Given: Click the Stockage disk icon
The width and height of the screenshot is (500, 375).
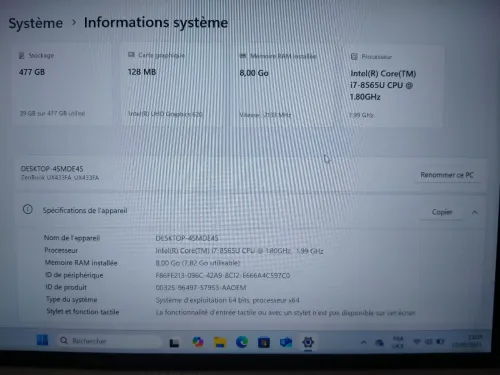Looking at the screenshot, I should coord(22,56).
